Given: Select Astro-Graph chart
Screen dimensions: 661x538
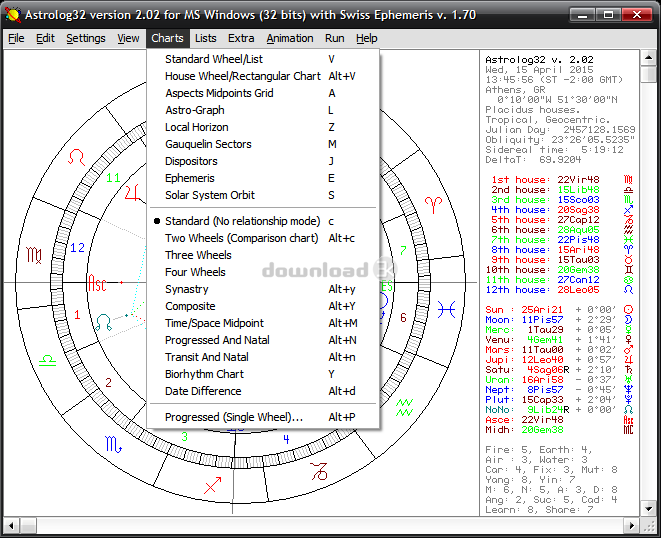Looking at the screenshot, I should pyautogui.click(x=263, y=110).
